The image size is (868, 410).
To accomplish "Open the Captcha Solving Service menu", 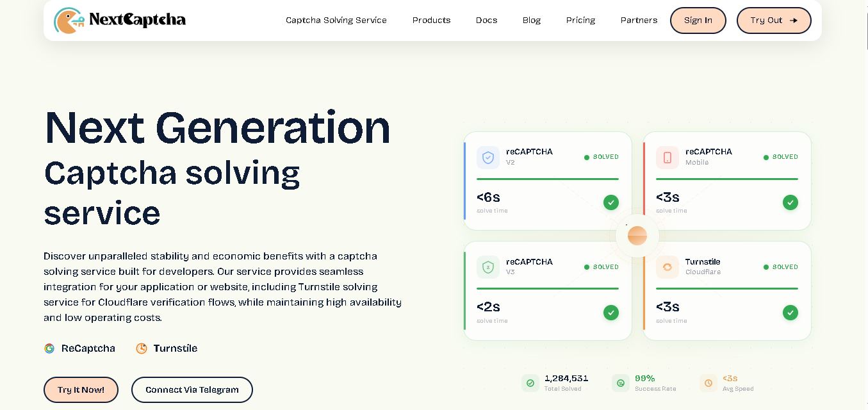I will tap(336, 20).
